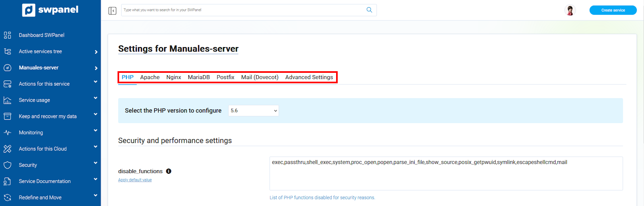Open the MariaDB settings tab
Screen dimensions: 644x206
[x=198, y=77]
